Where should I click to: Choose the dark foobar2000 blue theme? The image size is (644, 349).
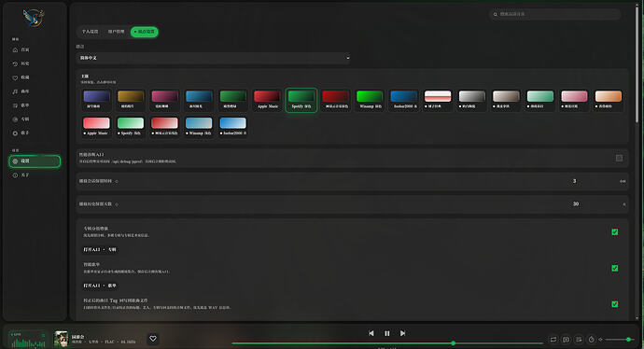pyautogui.click(x=404, y=100)
